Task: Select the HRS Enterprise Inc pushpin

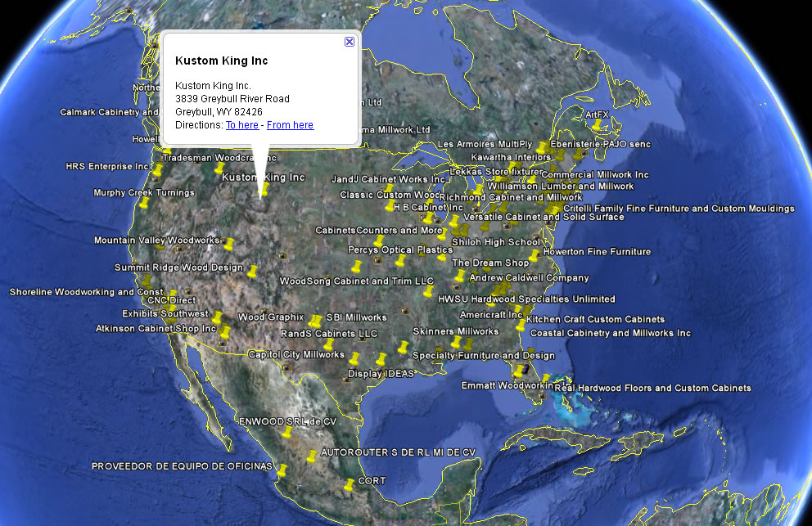Action: pyautogui.click(x=156, y=170)
